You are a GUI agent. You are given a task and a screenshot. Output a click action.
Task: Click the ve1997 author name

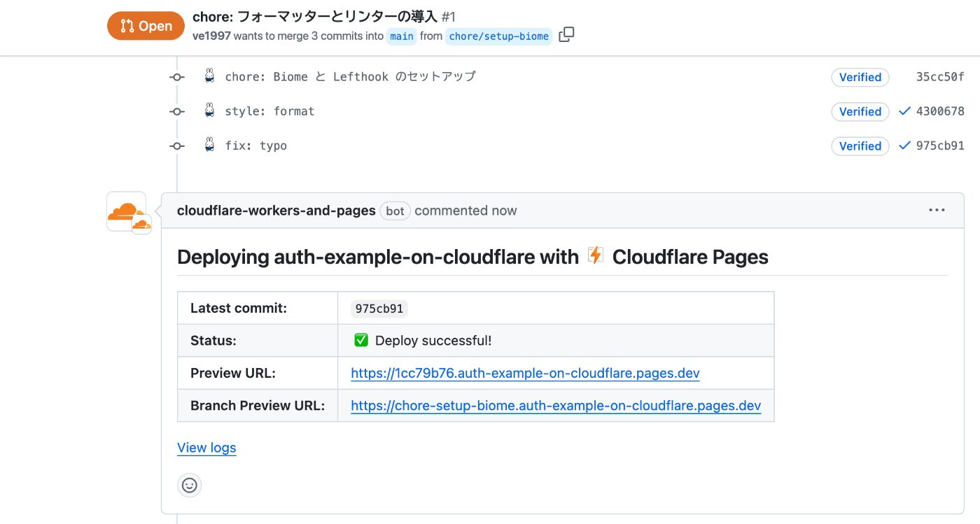(x=211, y=36)
